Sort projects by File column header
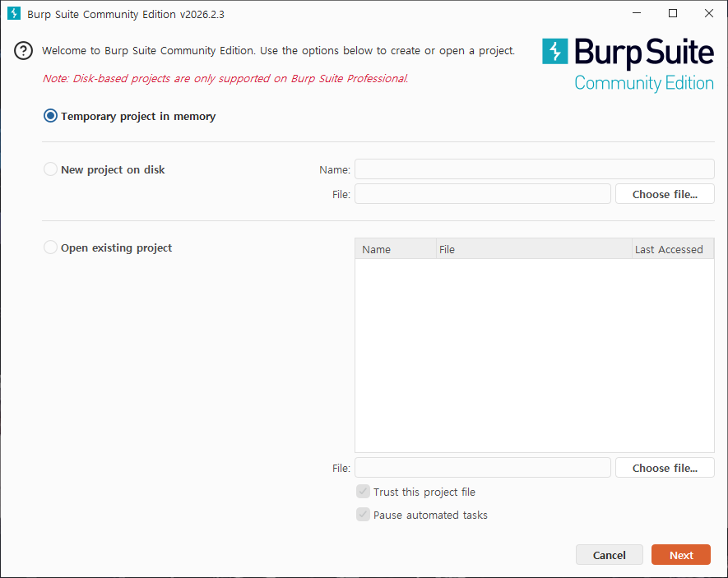Screen dimensions: 728x578 533,249
